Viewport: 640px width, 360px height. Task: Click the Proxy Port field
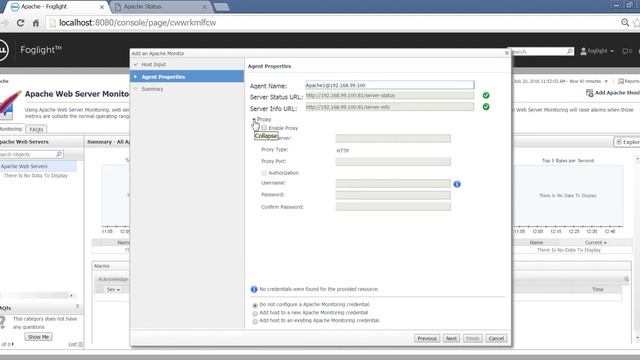[x=393, y=161]
